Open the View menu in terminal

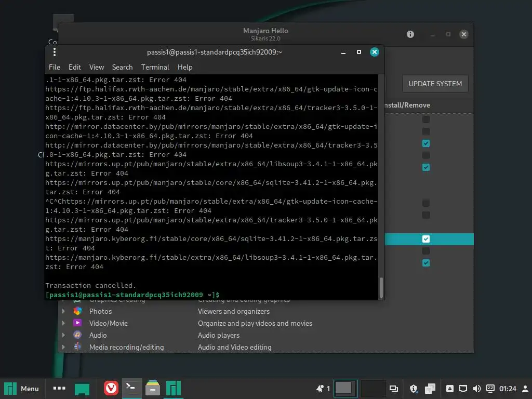(x=97, y=67)
